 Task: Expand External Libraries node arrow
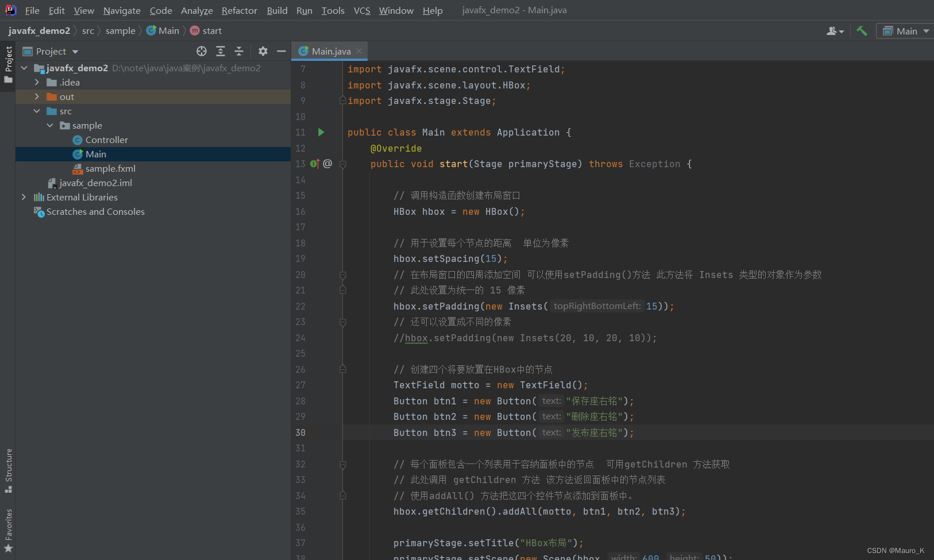click(24, 197)
